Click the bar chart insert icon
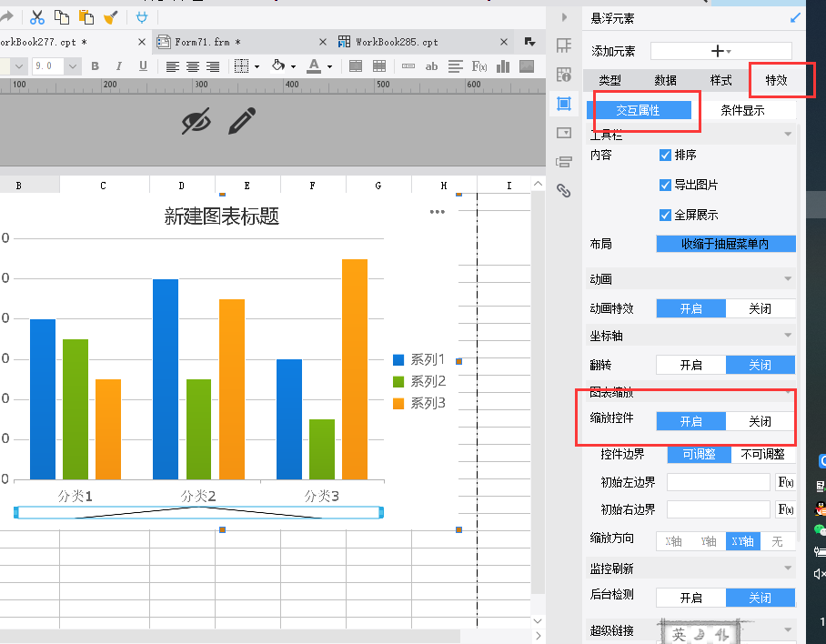The image size is (826, 644). click(503, 65)
